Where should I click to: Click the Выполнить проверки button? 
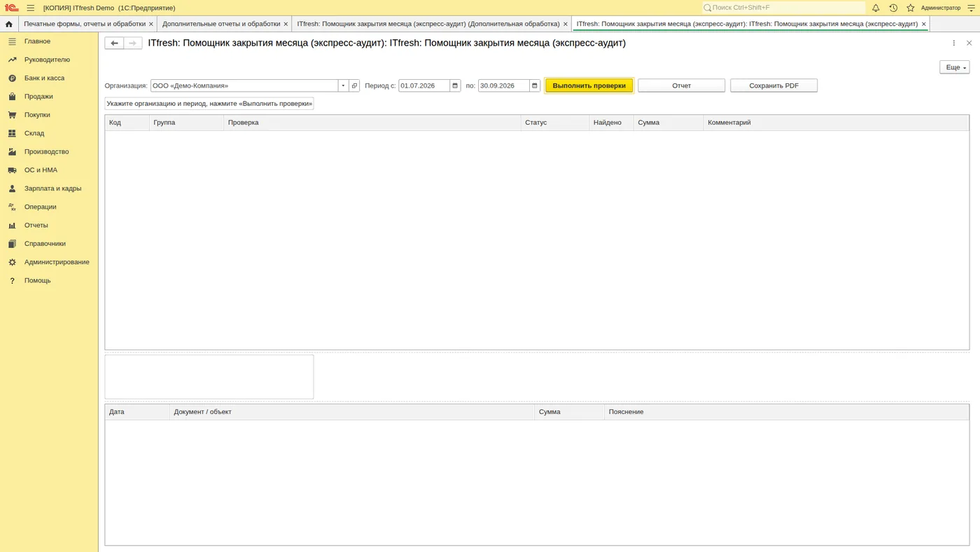[589, 85]
